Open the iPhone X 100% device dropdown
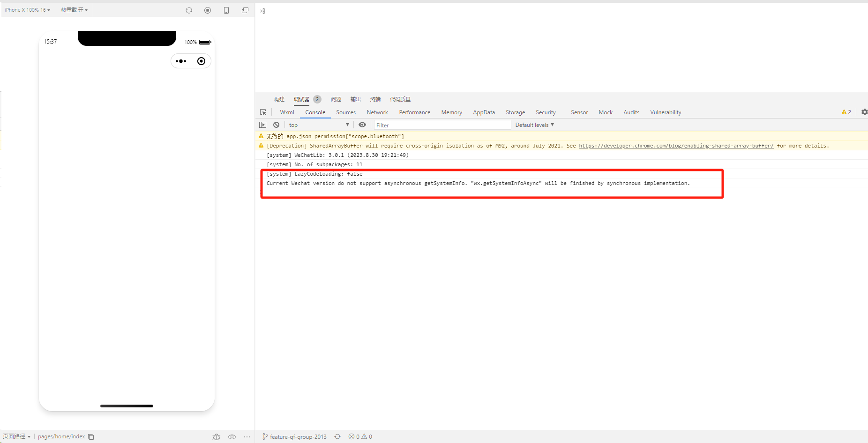 [27, 10]
